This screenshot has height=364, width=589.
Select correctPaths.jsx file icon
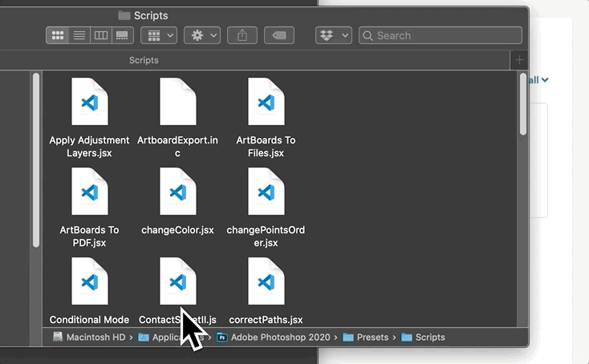(266, 281)
